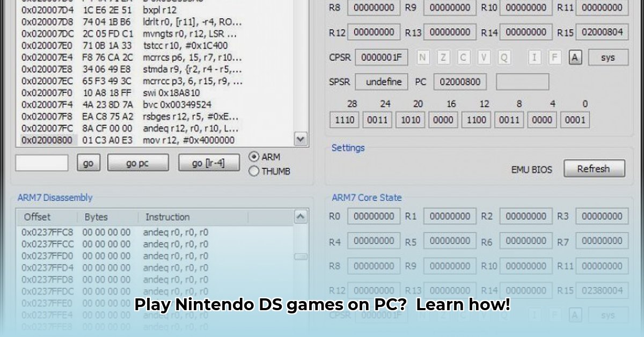Screen dimensions: 644x337
Task: Toggle the highlighted A flag button
Action: click(x=575, y=57)
